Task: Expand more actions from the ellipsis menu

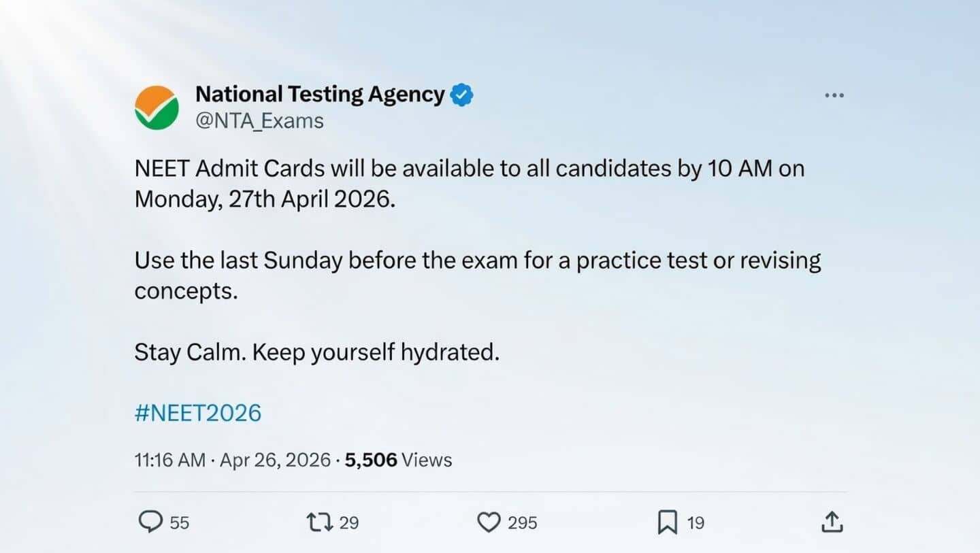Action: (x=834, y=95)
